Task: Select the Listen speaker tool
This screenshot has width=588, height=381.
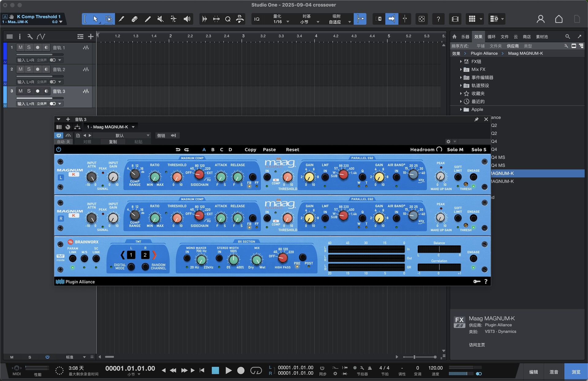Action: tap(187, 19)
